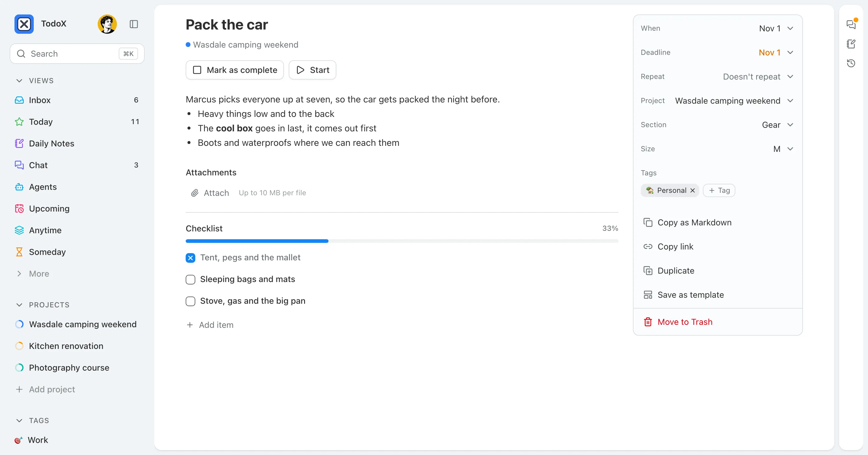Click the plus icon beside Add project
Viewport: 868px width, 455px height.
[x=19, y=389]
